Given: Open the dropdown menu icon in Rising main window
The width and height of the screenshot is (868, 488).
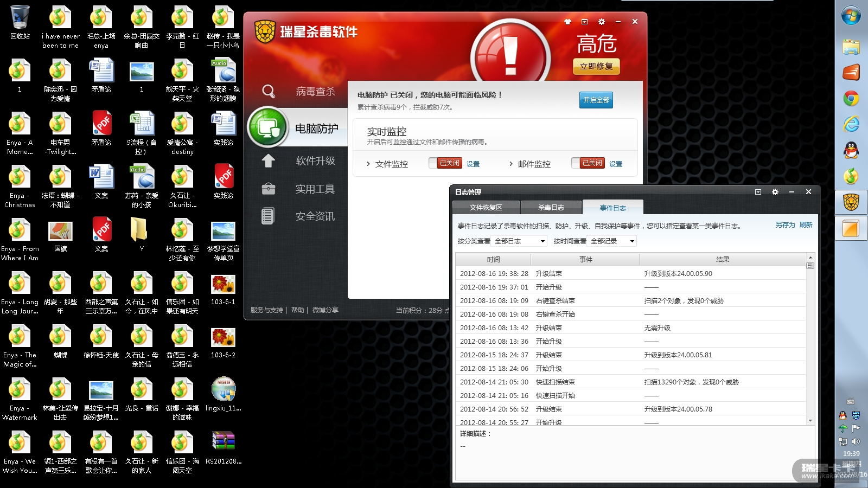Looking at the screenshot, I should click(584, 22).
